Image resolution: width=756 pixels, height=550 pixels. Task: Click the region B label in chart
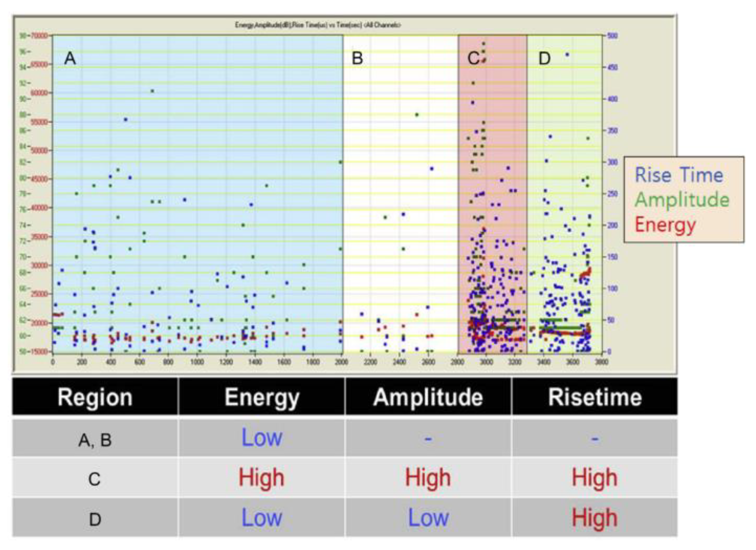point(357,58)
